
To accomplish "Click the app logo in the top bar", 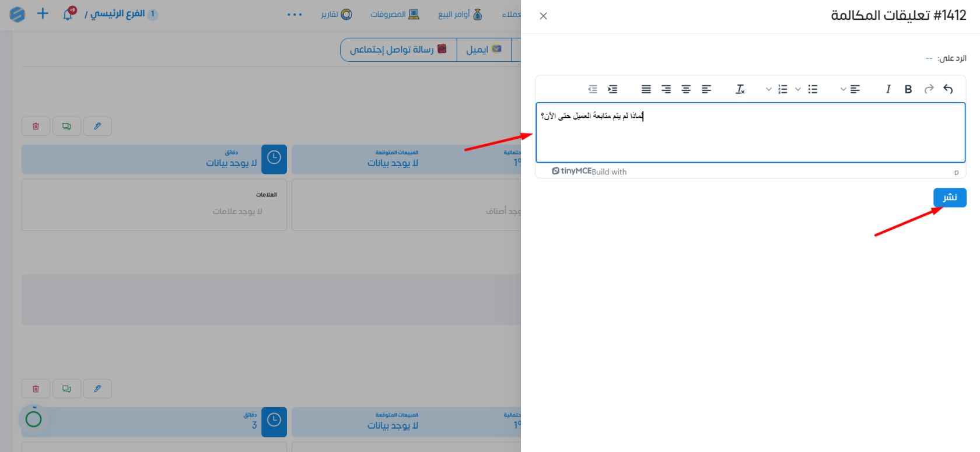I will [x=17, y=14].
